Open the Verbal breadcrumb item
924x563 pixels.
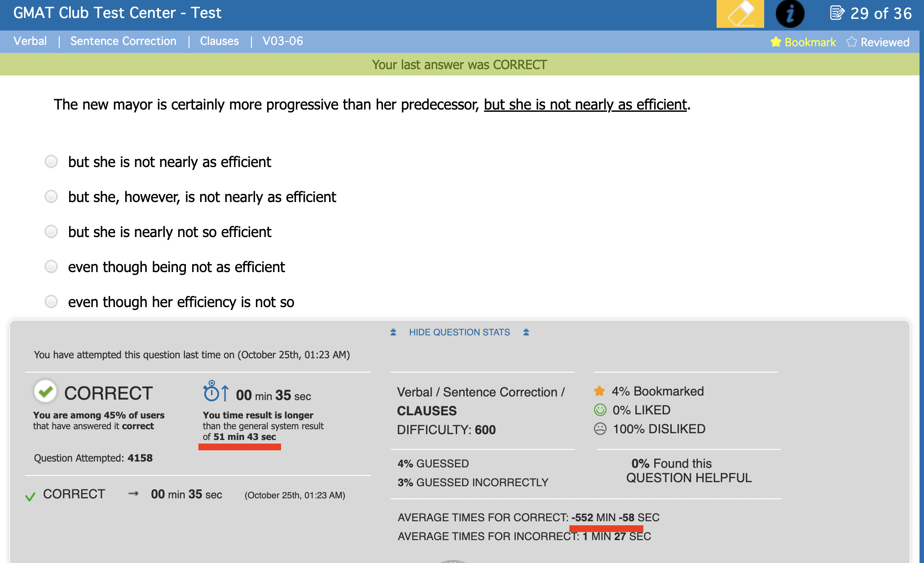coord(30,41)
